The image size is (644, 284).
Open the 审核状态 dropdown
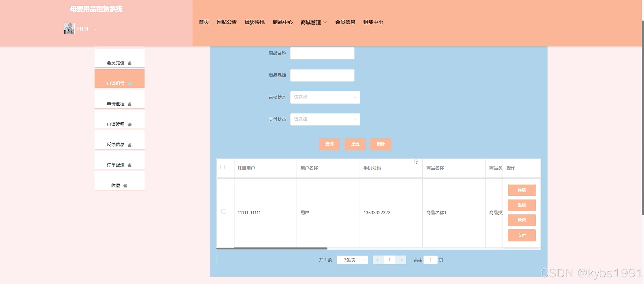pos(325,97)
